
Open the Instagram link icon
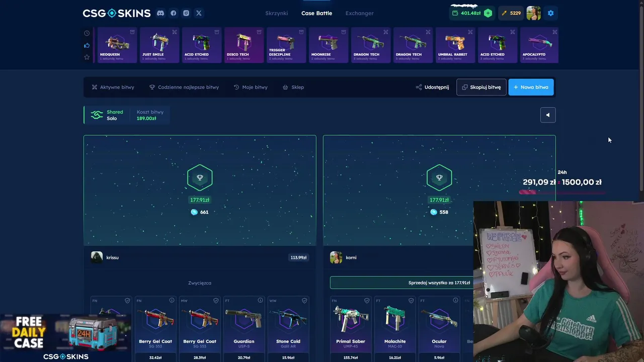pyautogui.click(x=186, y=13)
